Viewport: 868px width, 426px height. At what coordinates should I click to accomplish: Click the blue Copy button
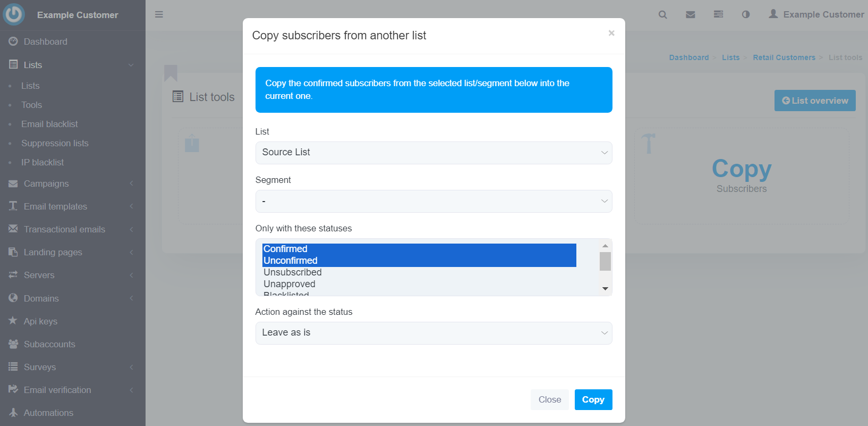(x=593, y=400)
